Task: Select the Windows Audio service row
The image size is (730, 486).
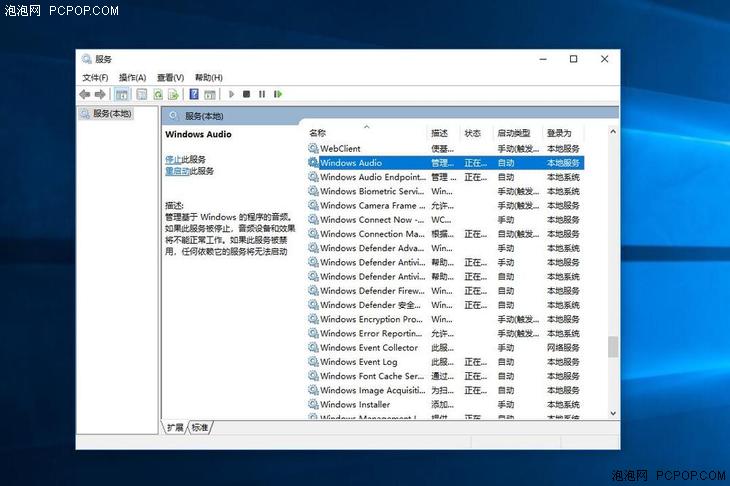Action: tap(445, 163)
